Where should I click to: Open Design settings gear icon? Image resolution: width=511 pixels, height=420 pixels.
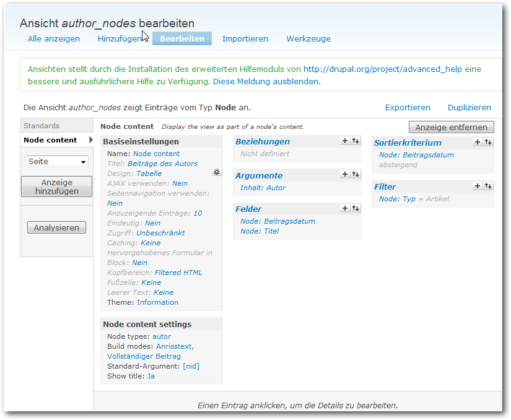click(x=216, y=172)
